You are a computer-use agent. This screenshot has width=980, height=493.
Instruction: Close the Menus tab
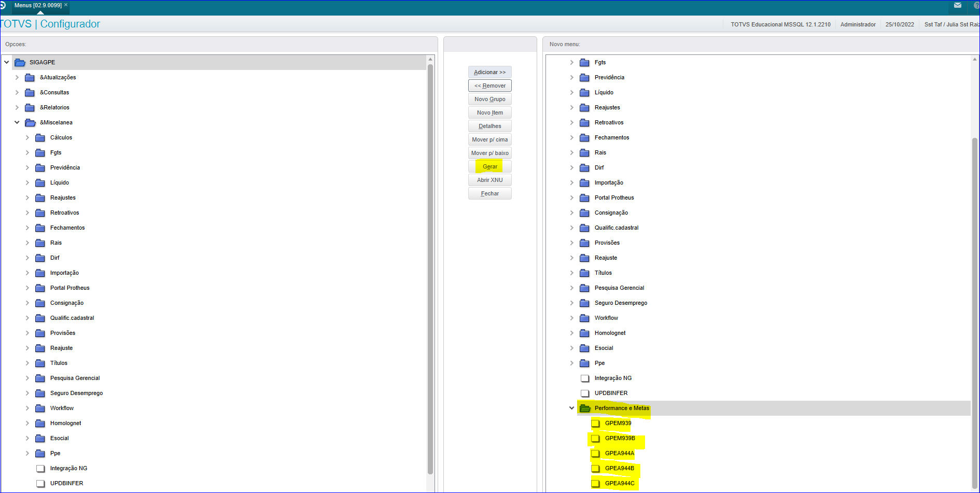[66, 5]
